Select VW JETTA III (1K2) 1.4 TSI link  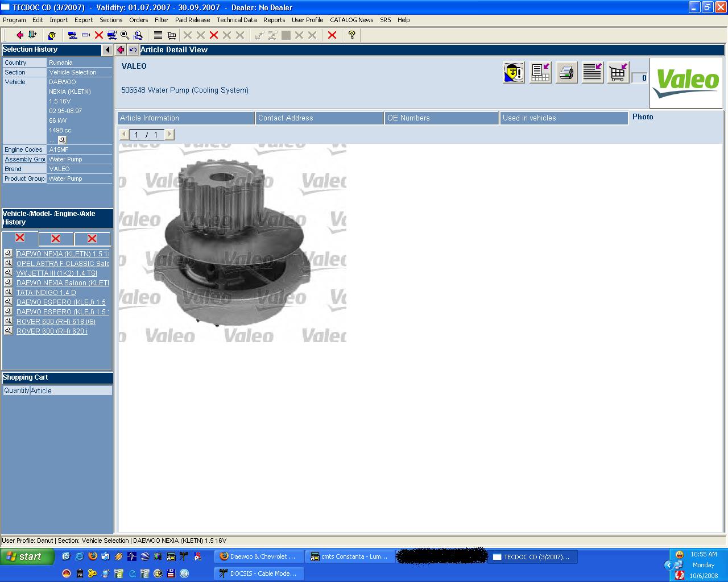pyautogui.click(x=56, y=273)
